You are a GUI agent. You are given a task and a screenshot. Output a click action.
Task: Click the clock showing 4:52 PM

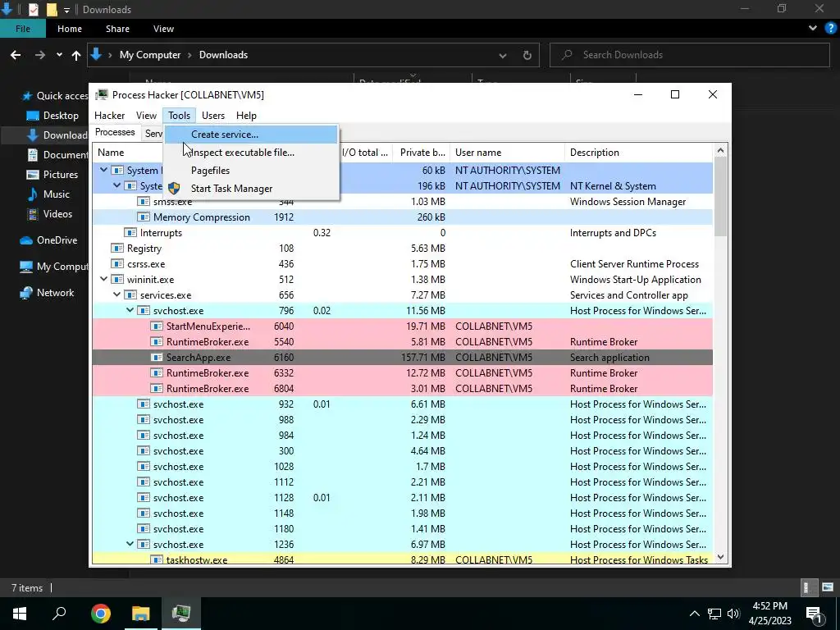pos(769,606)
